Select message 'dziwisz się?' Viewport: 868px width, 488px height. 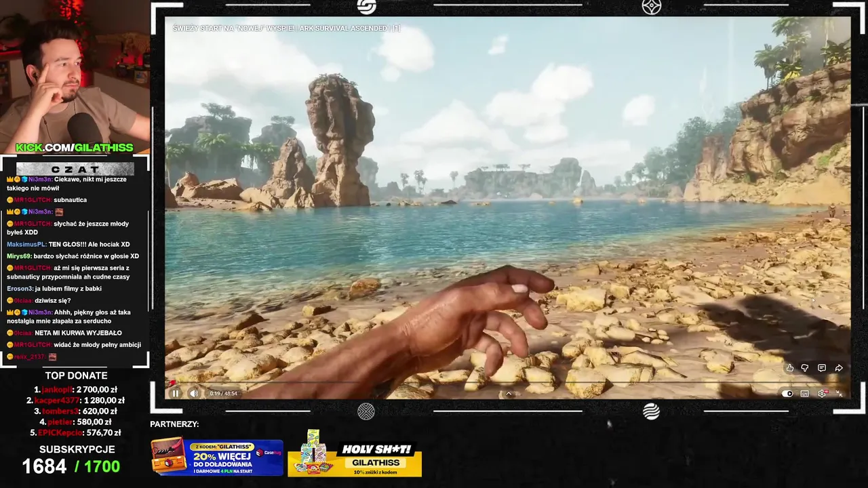(53, 300)
